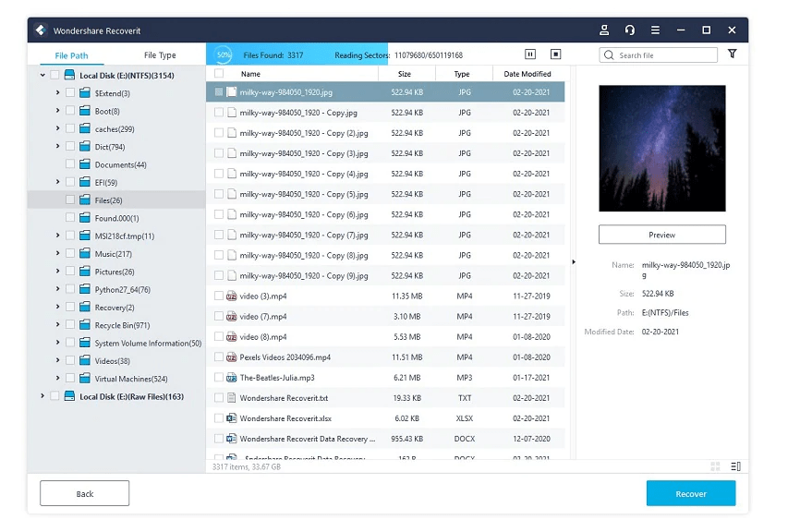The width and height of the screenshot is (788, 532).
Task: Click the Wondershare Recoverit logo icon
Action: tap(41, 30)
